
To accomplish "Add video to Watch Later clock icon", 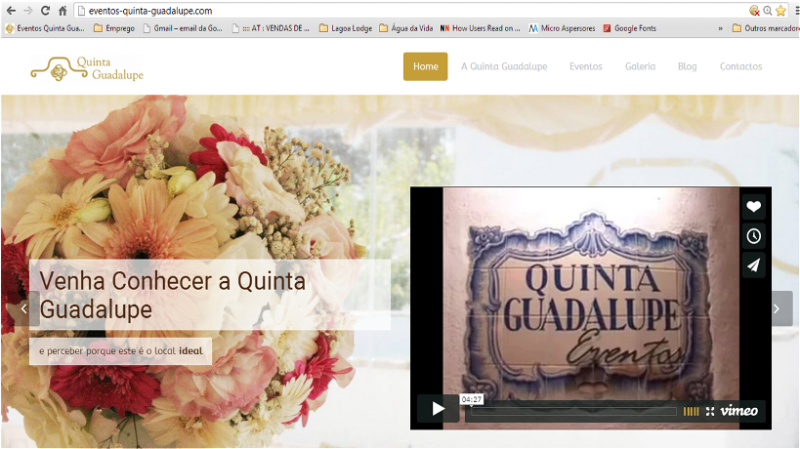I will 754,236.
